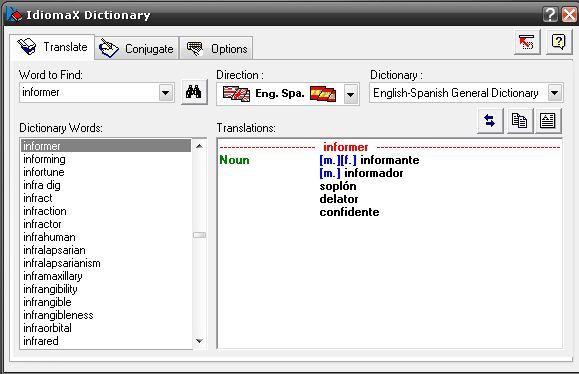
Task: Click the swap translation direction arrows icon
Action: pyautogui.click(x=490, y=121)
